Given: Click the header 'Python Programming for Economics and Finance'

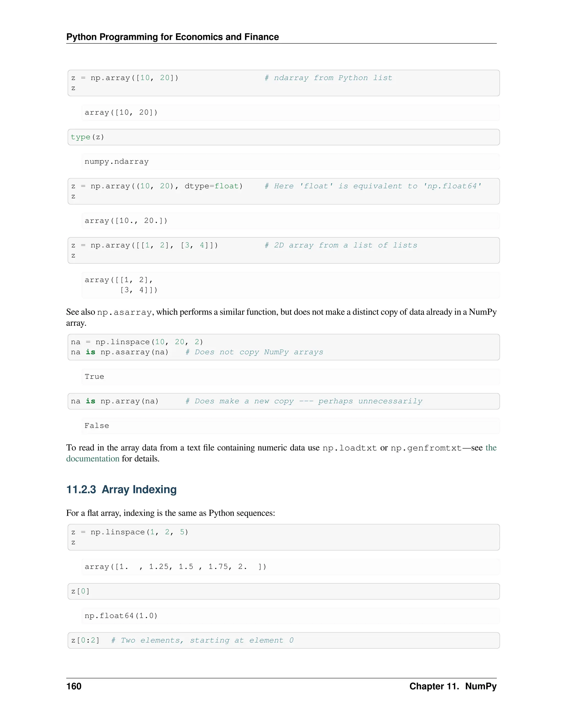Looking at the screenshot, I should [172, 37].
